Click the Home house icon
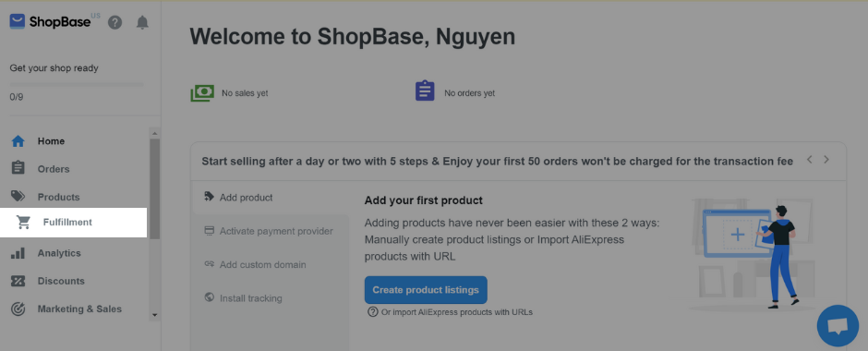 pos(18,141)
